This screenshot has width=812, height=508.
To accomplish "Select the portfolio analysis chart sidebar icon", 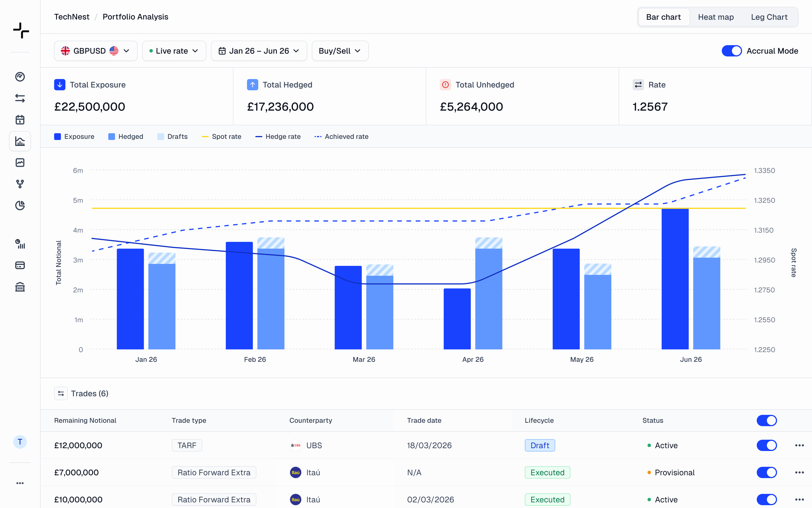I will point(20,141).
